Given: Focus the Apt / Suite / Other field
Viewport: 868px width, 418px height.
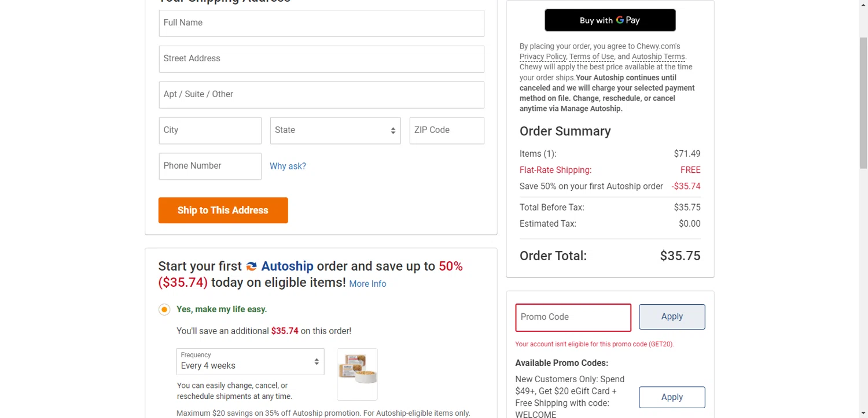Looking at the screenshot, I should (x=321, y=95).
